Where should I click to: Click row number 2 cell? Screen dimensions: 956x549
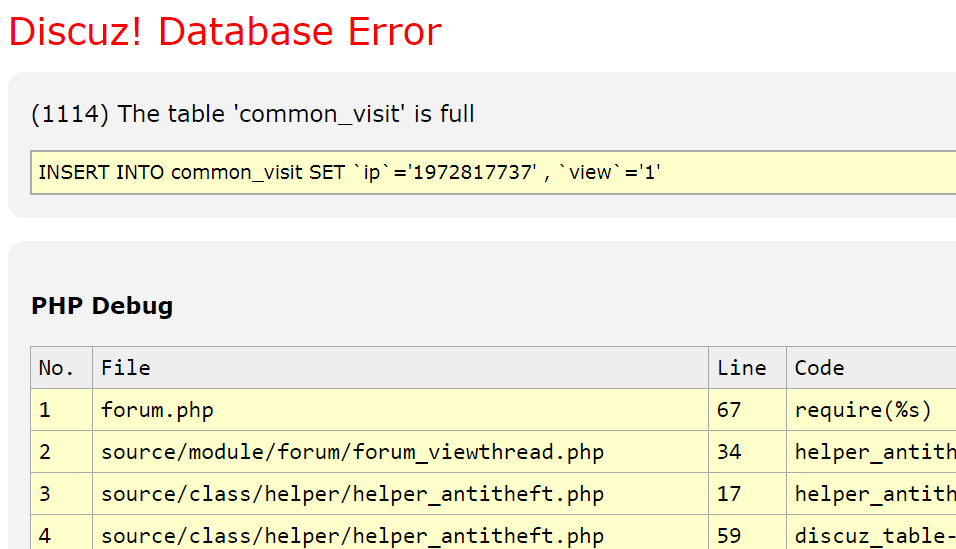click(x=62, y=452)
